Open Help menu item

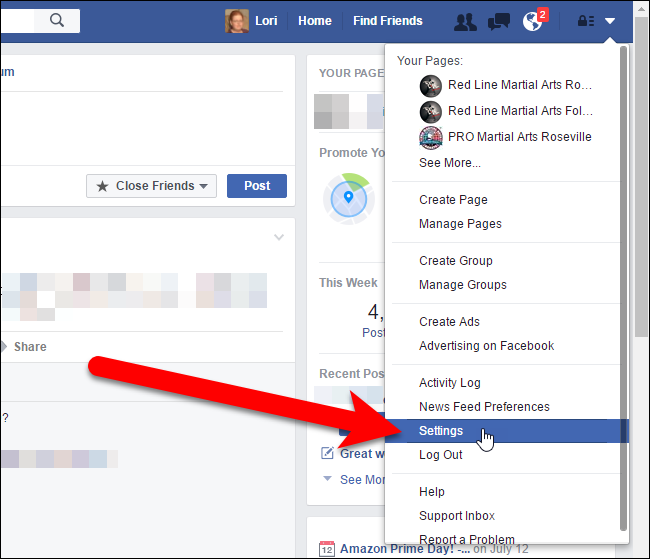432,492
